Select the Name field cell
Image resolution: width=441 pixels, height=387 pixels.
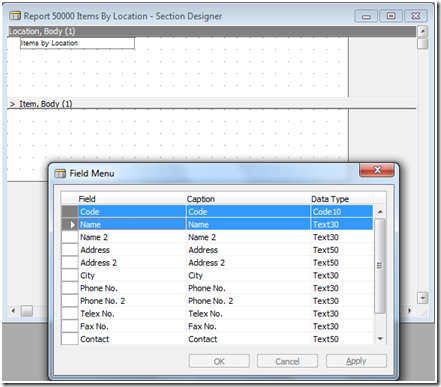coord(132,224)
